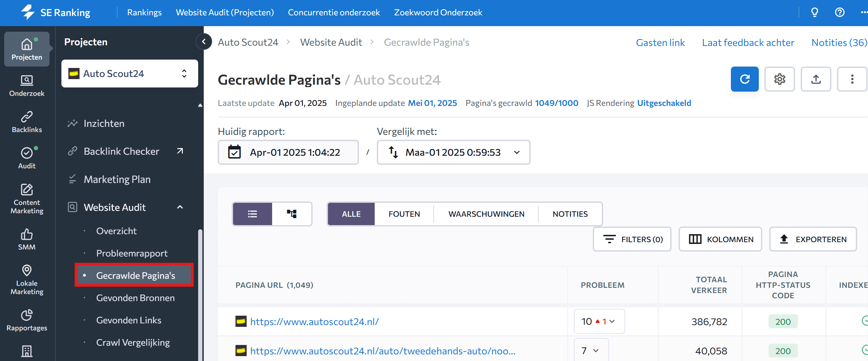The height and width of the screenshot is (361, 868).
Task: Open Notities (36) link
Action: click(839, 43)
